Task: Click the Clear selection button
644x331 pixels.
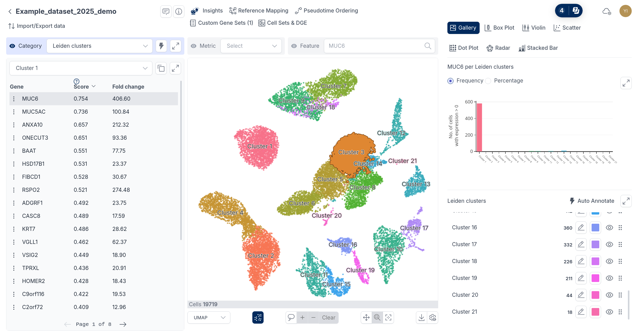Action: [329, 317]
